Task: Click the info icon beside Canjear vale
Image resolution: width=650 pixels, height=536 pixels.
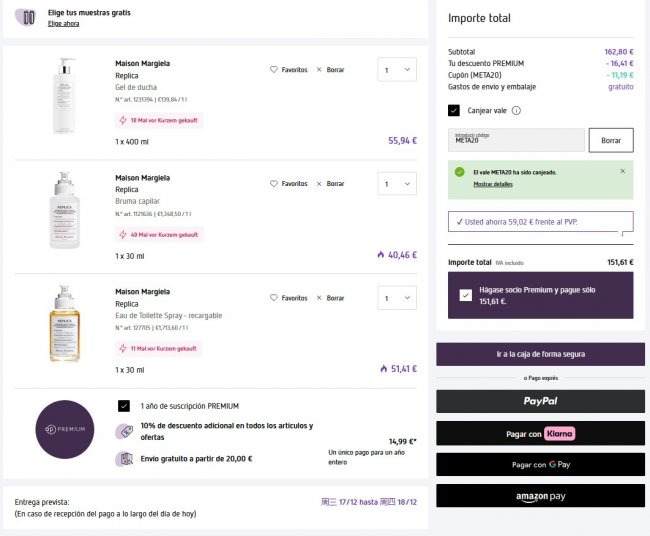Action: (516, 111)
